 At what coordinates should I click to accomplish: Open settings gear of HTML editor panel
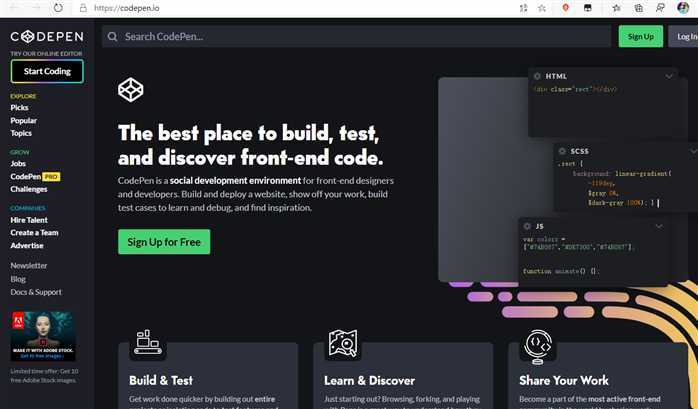(x=537, y=76)
